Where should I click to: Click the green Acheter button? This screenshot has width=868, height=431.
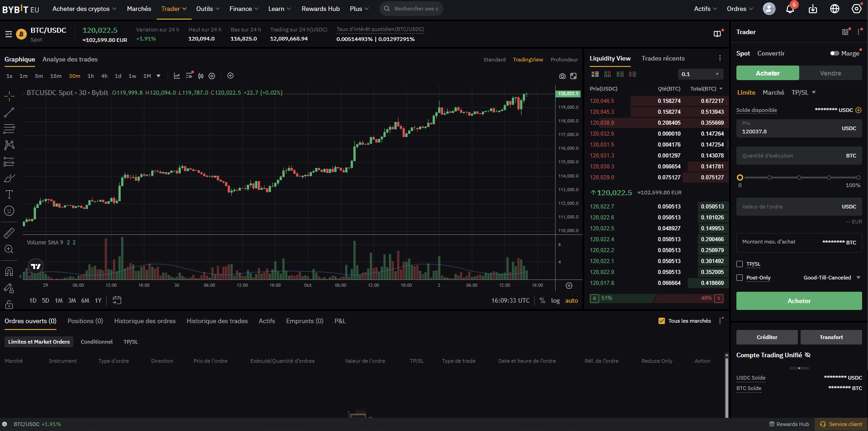(x=798, y=301)
